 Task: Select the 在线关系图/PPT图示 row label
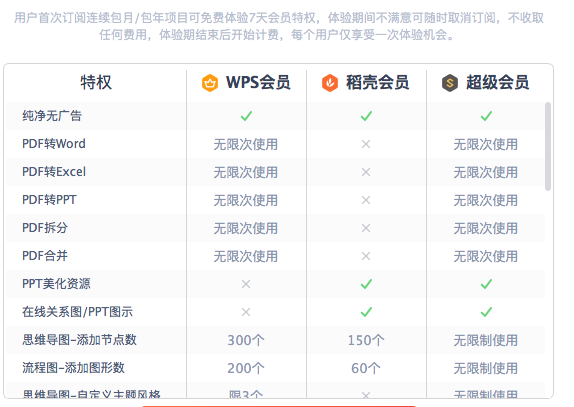(78, 312)
